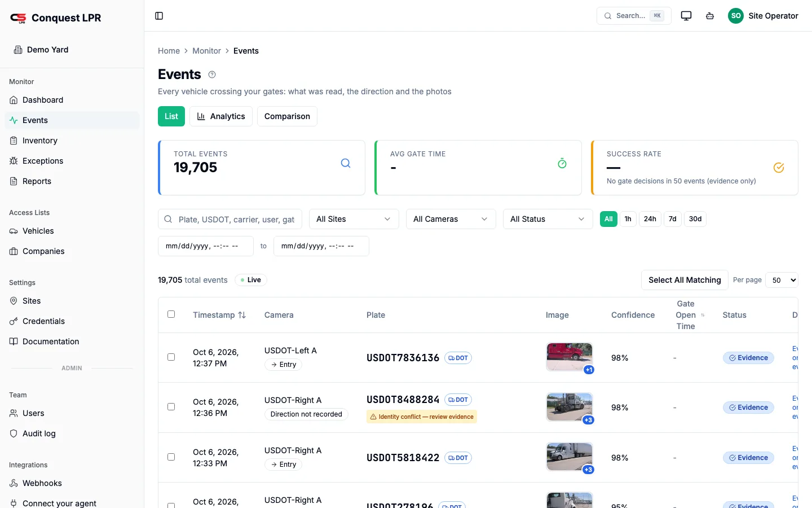The image size is (812, 508).
Task: Open the Demo Yard site switcher
Action: tap(72, 50)
